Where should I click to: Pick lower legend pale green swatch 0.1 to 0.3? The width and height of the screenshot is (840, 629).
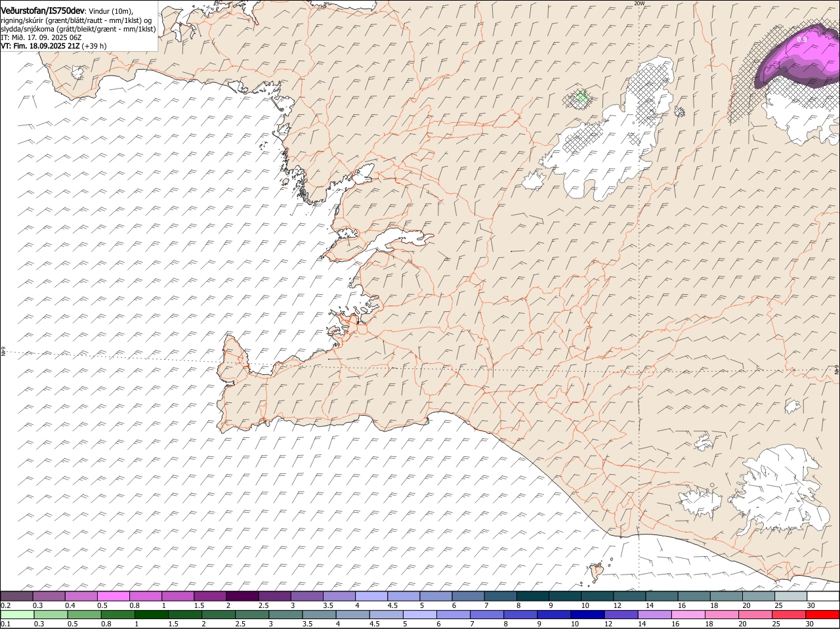tap(17, 615)
